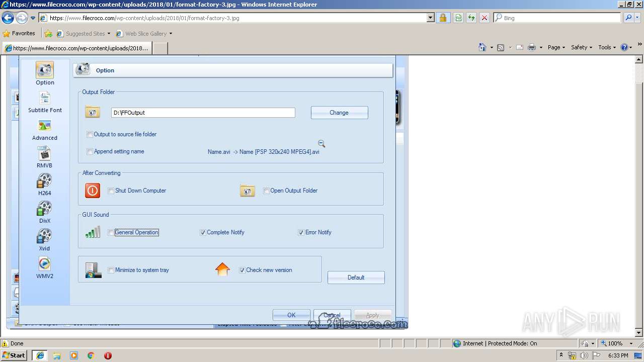
Task: Enable Append setting name checkbox
Action: tap(90, 151)
